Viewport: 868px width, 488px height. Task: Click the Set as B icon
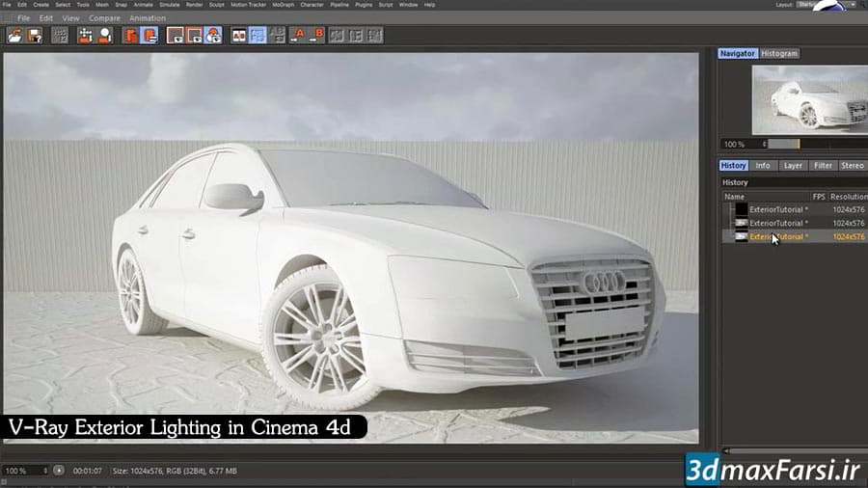(x=317, y=36)
